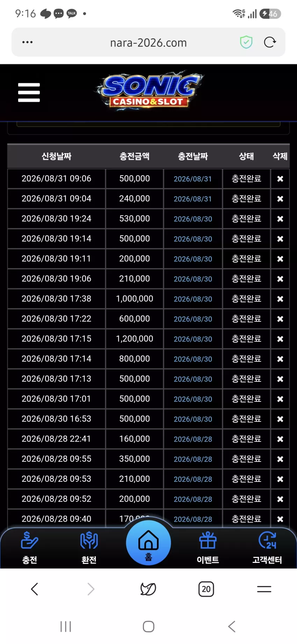Go to the 홈 home button

click(x=148, y=543)
